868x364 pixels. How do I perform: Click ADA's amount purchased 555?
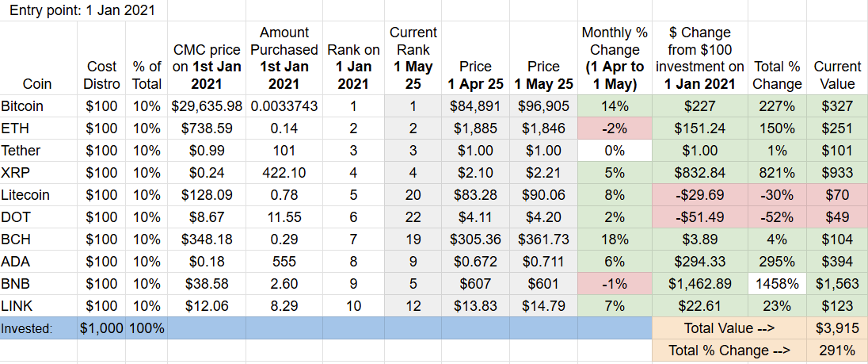[284, 261]
